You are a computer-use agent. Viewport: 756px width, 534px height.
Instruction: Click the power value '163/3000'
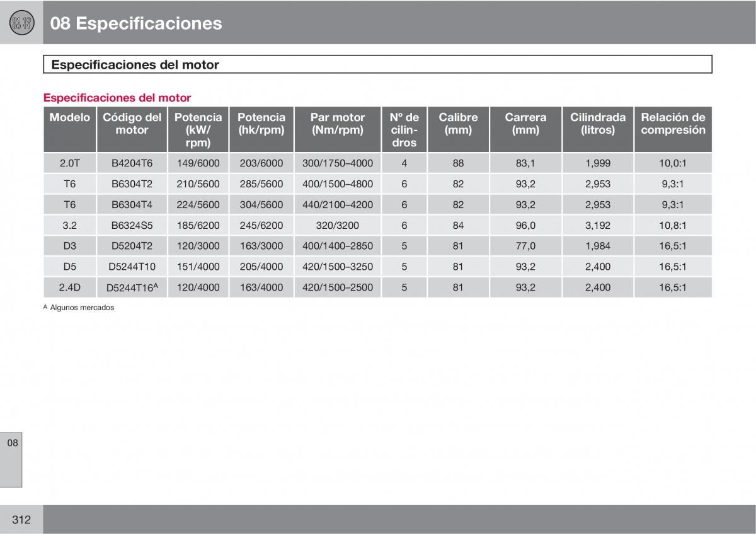[261, 246]
